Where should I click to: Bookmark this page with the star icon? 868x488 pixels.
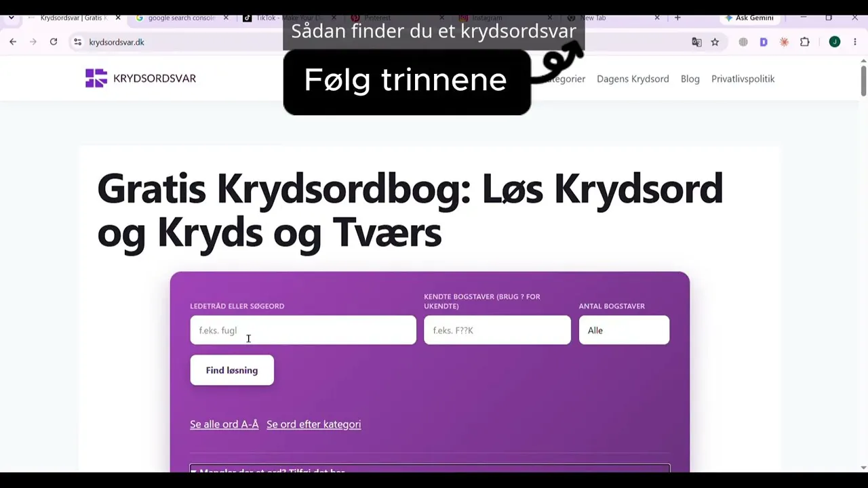click(x=715, y=42)
